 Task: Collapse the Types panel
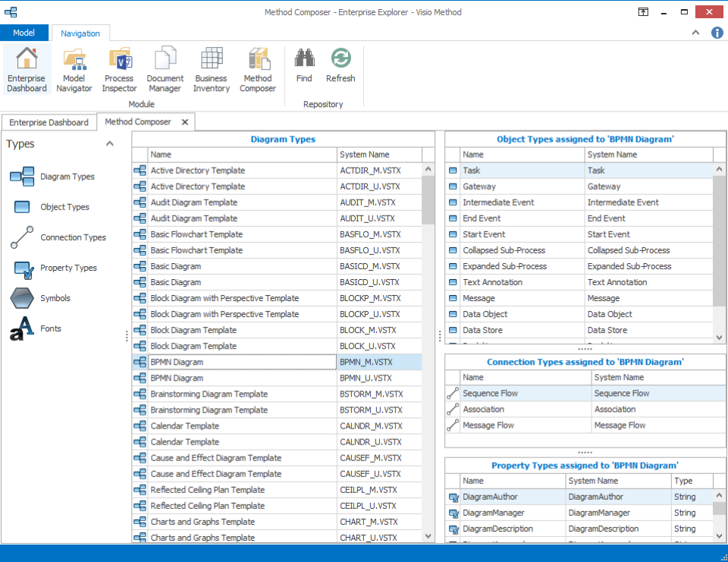[x=109, y=143]
